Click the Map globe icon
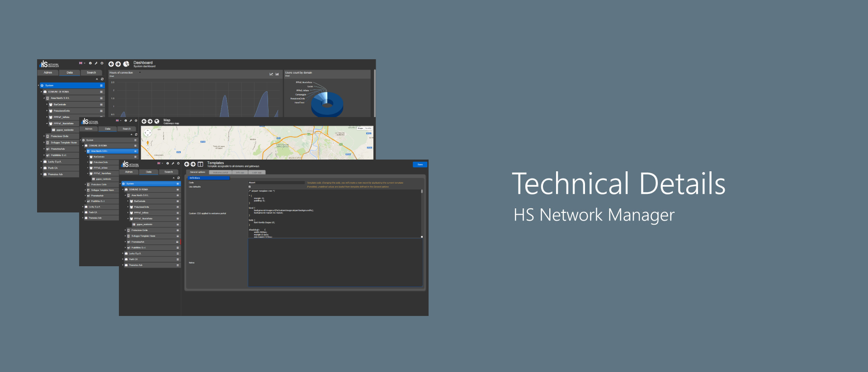This screenshot has width=868, height=372. click(x=157, y=121)
